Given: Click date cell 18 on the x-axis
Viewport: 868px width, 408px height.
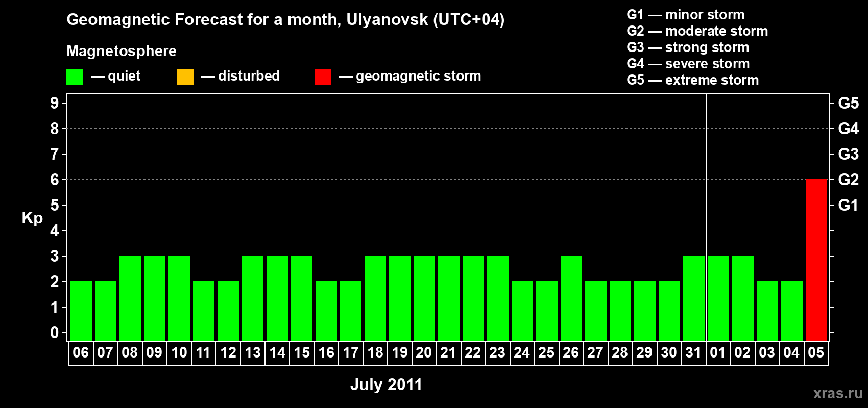Looking at the screenshot, I should click(375, 352).
